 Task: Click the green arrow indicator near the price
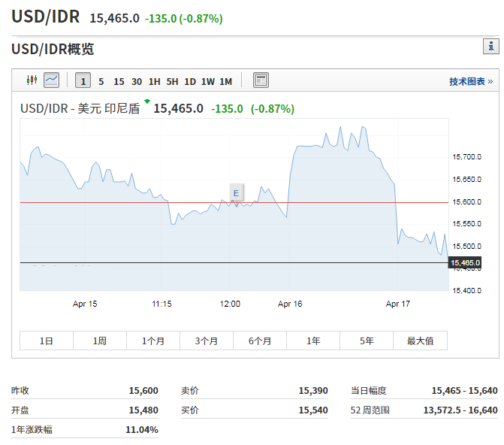click(147, 101)
